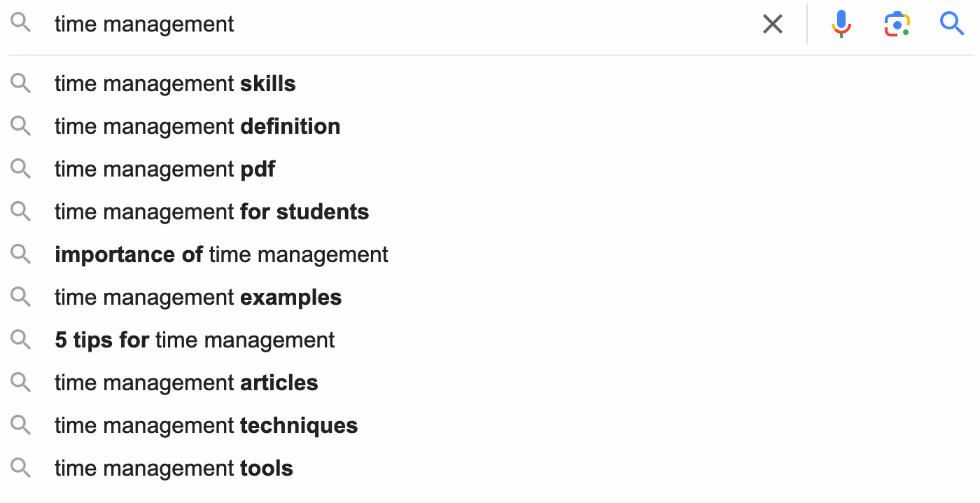Pick 'time management articles' suggestion

tap(490, 383)
